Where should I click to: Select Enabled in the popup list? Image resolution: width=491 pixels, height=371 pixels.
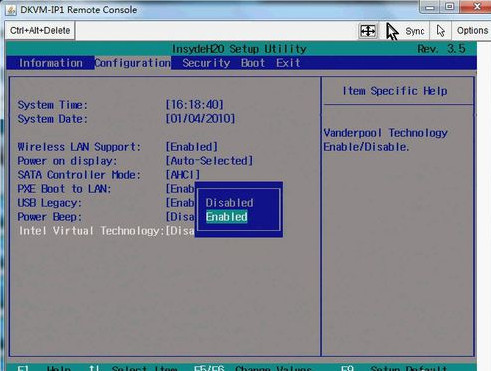coord(227,217)
